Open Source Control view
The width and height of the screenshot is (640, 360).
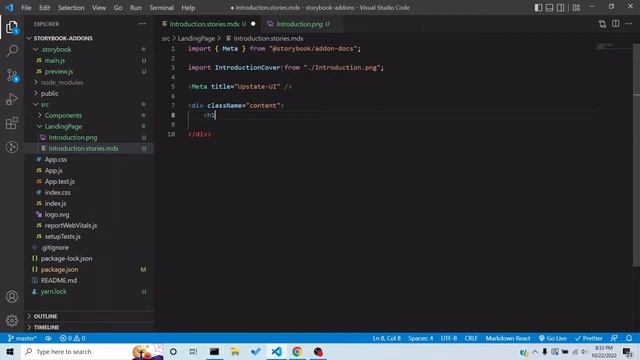click(x=12, y=75)
